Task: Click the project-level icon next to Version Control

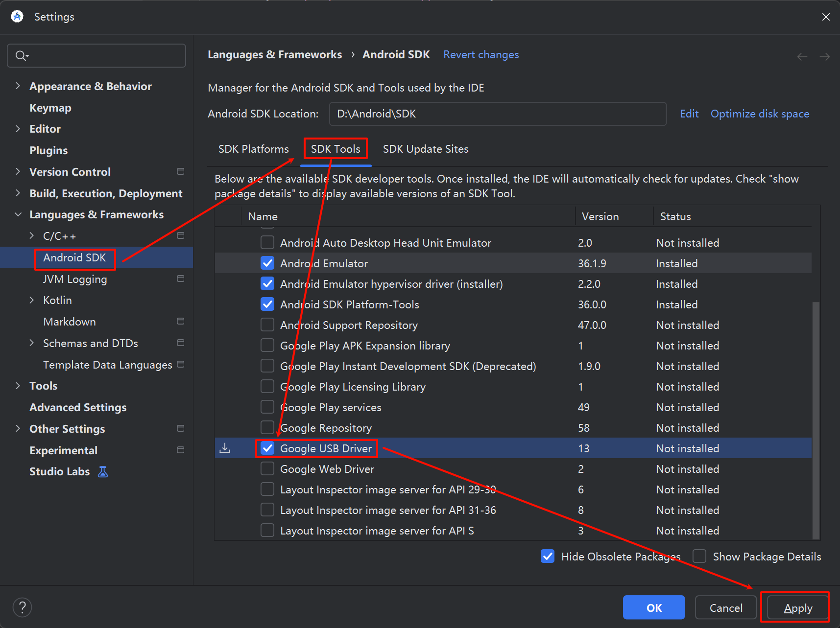Action: pyautogui.click(x=180, y=171)
